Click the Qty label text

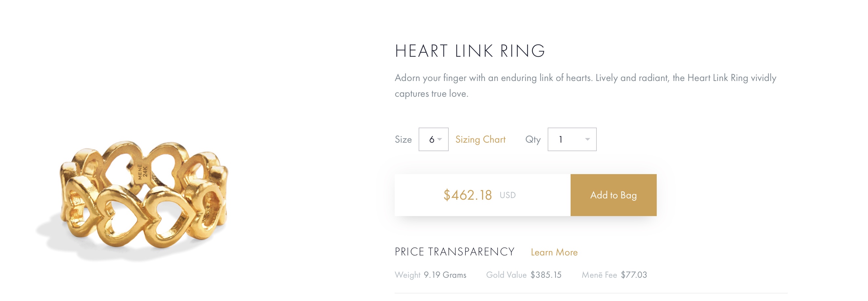click(533, 139)
